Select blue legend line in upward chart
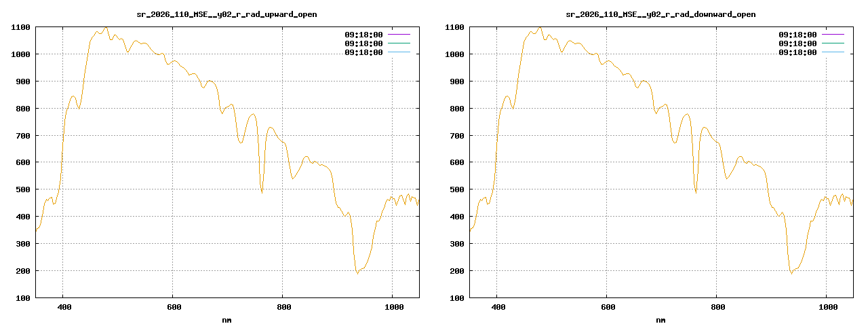868x326 pixels. (x=399, y=52)
